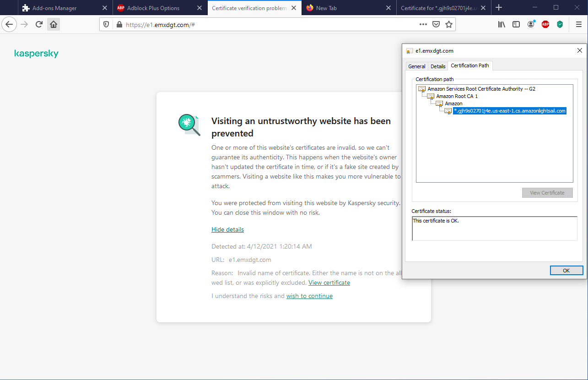
Task: Select Amazon Services Root Certificate Authority node
Action: coord(481,89)
